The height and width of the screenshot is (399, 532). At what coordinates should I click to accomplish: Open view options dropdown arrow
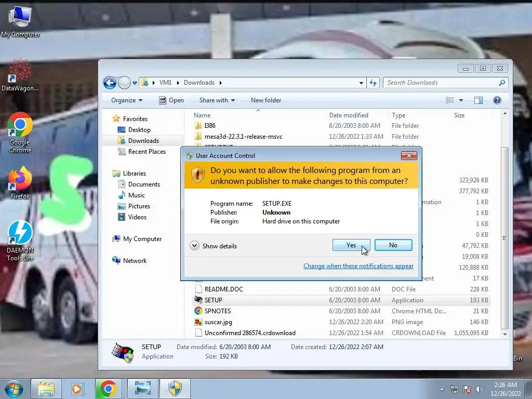(x=461, y=100)
